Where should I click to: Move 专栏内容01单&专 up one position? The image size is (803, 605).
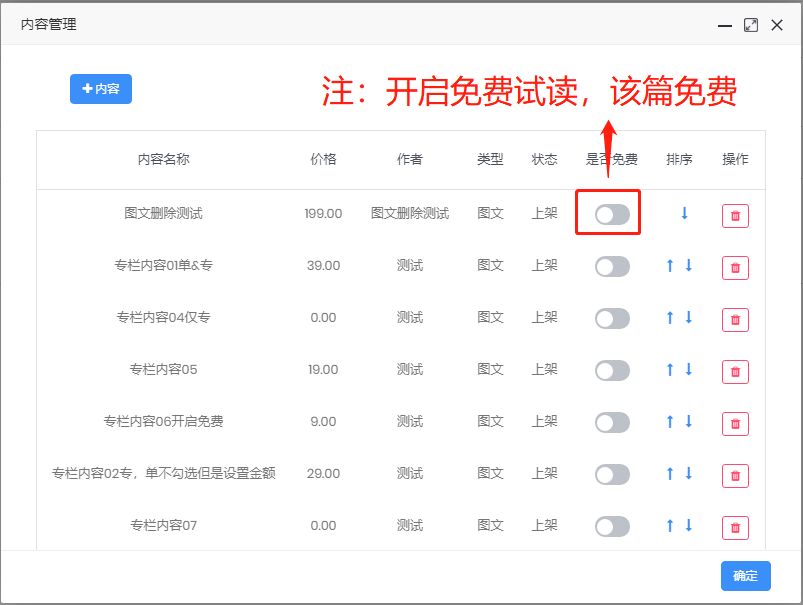(670, 265)
